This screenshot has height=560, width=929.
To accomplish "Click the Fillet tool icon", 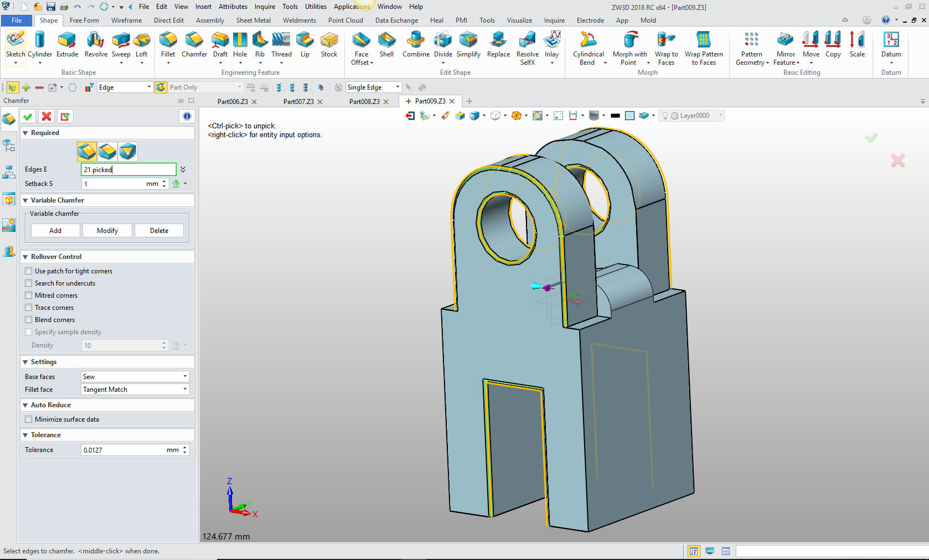I will [168, 44].
